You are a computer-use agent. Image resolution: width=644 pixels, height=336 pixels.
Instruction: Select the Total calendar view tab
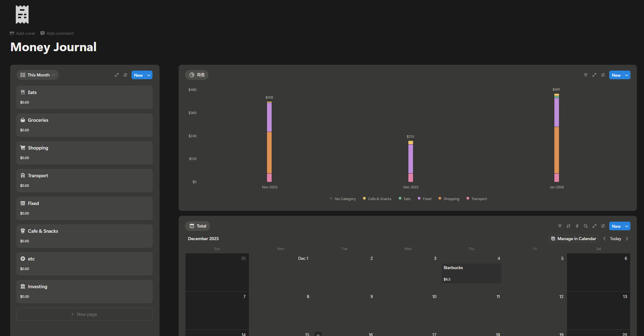(x=198, y=226)
